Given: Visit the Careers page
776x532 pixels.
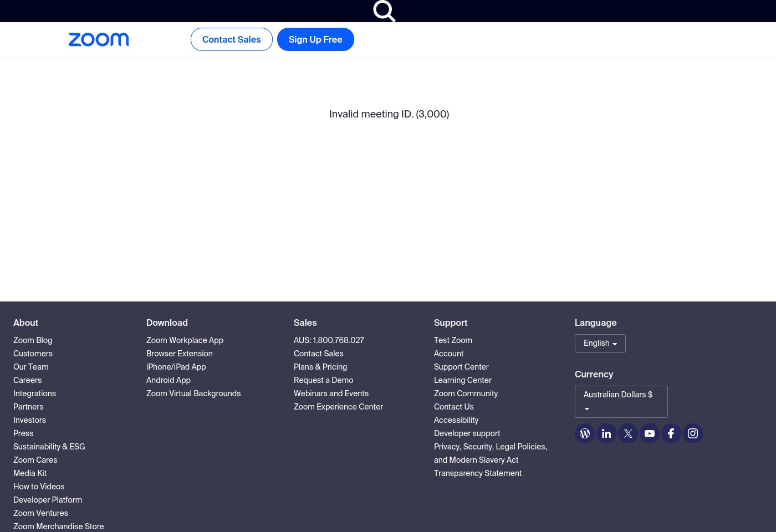Looking at the screenshot, I should pyautogui.click(x=27, y=380).
